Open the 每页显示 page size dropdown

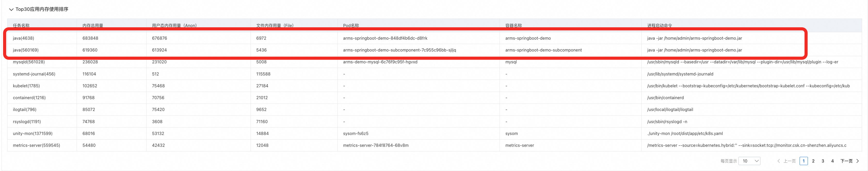click(749, 161)
